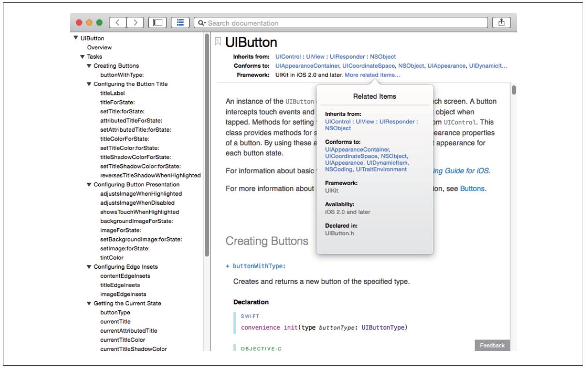This screenshot has height=369, width=588.
Task: Open More related items… link
Action: [x=372, y=75]
